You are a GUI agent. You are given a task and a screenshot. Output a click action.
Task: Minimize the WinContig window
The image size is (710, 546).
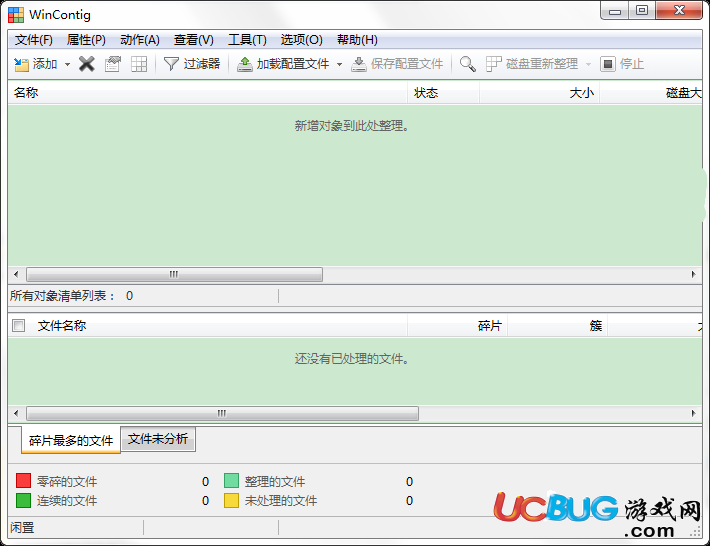click(x=615, y=11)
